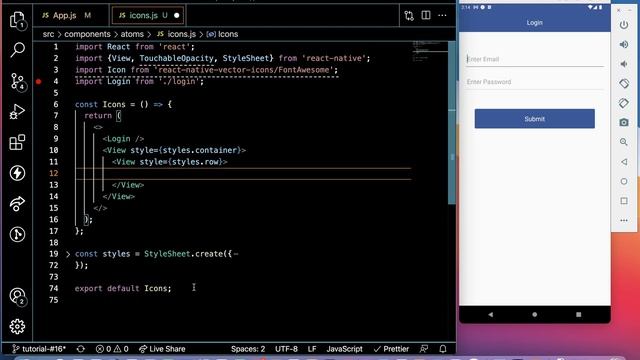Focus the Enter Email field in emulator
Viewport: 640px width, 360px height.
coord(534,59)
